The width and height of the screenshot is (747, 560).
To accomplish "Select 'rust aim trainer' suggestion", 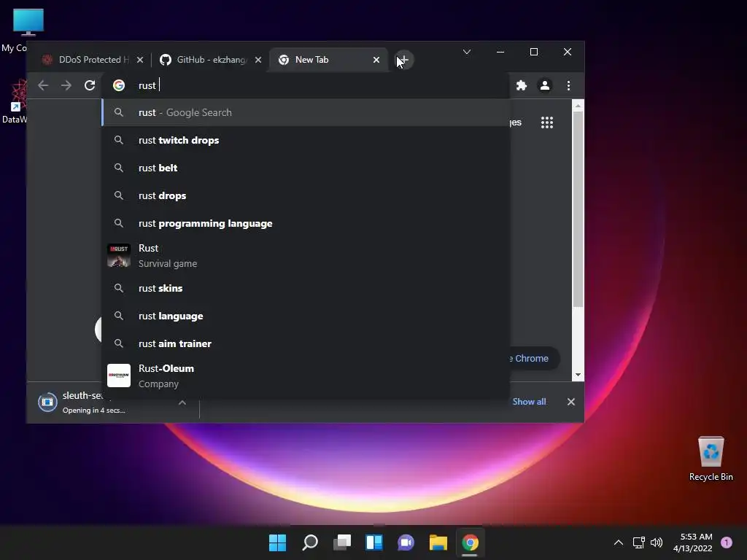I will (x=306, y=343).
